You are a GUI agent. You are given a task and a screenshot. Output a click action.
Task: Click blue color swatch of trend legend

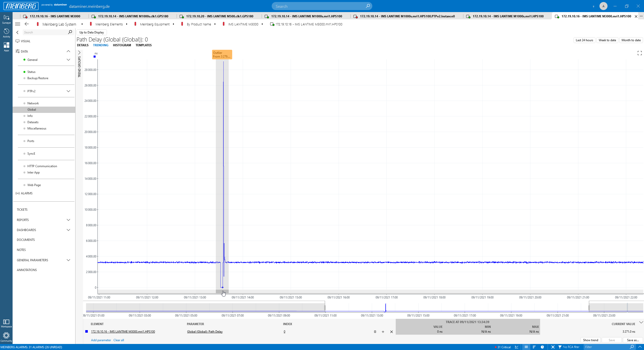pyautogui.click(x=87, y=332)
